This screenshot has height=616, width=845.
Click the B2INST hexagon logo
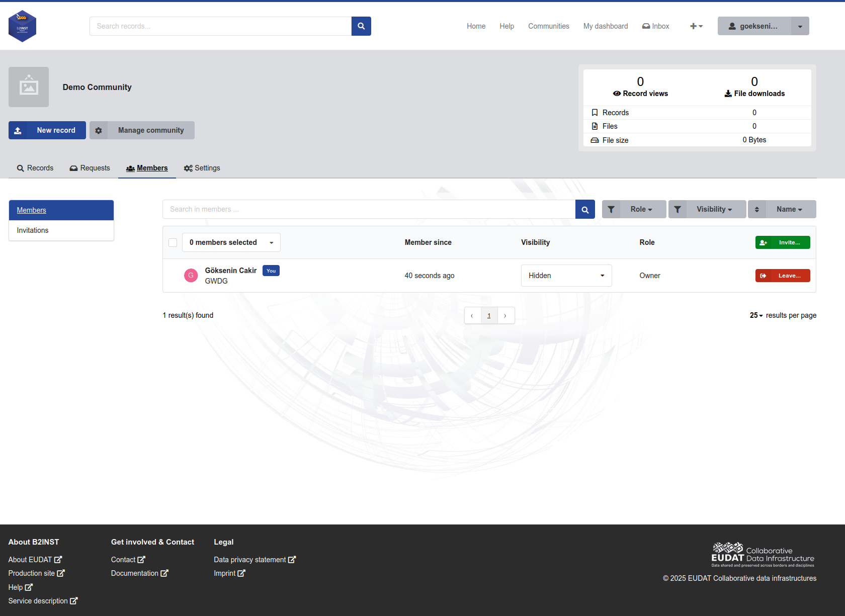[22, 26]
